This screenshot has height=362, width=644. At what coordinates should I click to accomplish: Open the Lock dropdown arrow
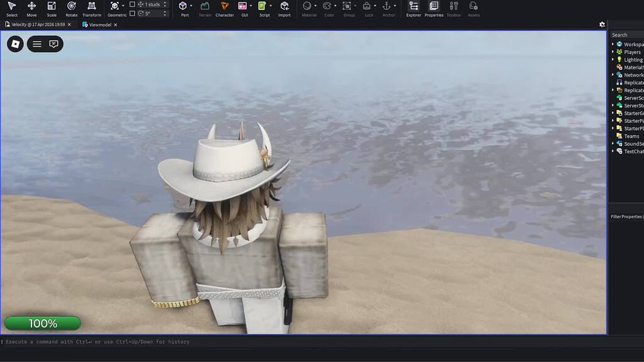(x=375, y=6)
